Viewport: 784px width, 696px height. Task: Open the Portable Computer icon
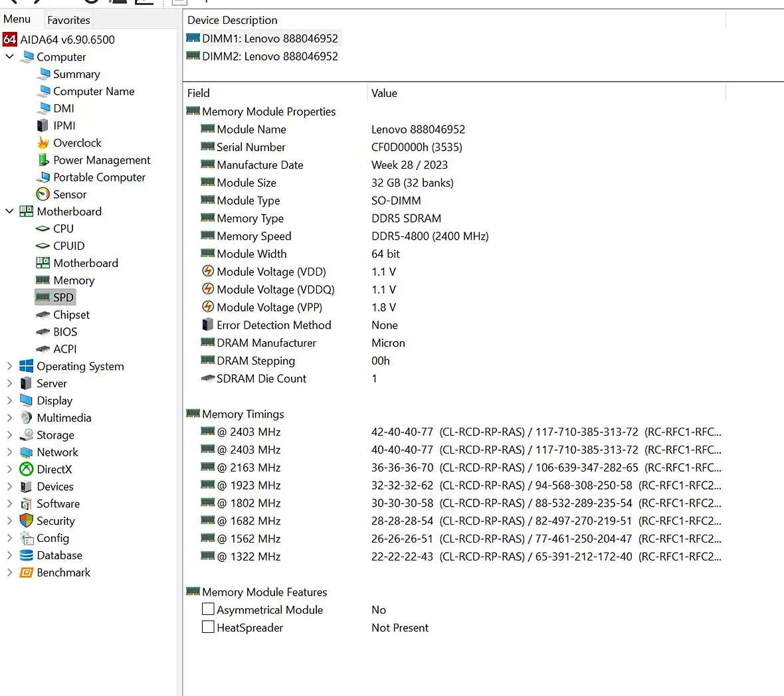(44, 177)
